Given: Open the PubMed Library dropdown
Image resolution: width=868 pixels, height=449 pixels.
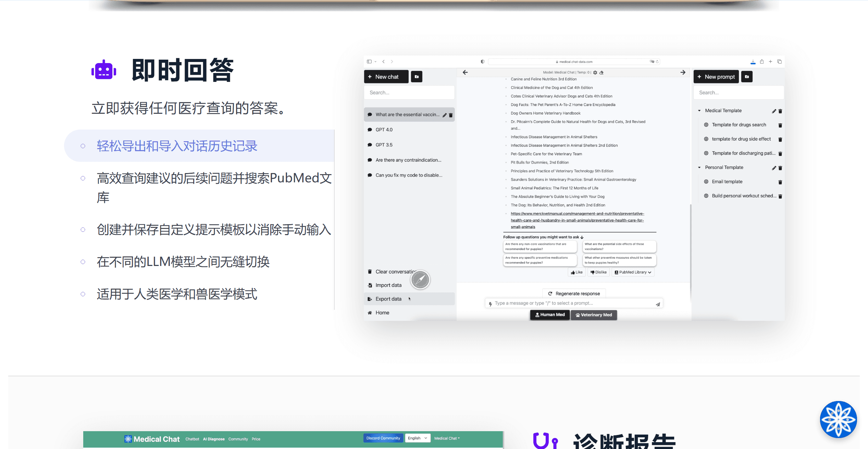Looking at the screenshot, I should click(x=633, y=272).
